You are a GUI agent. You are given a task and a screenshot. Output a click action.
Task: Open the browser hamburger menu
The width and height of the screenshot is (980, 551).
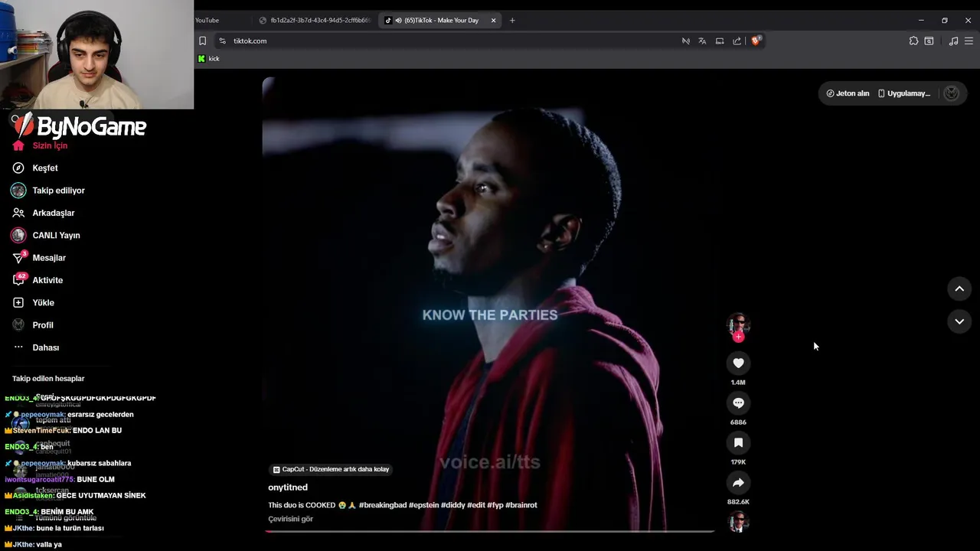click(x=969, y=41)
